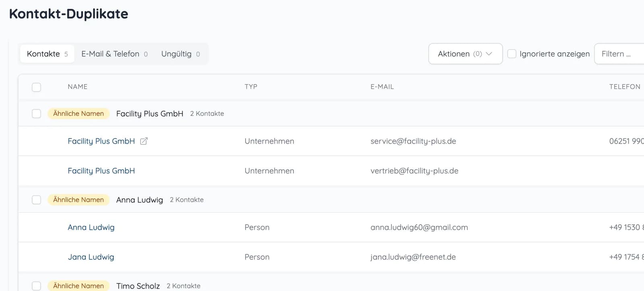Click the Facility Plus GmbH group heading name
Viewport: 644px width, 291px height.
150,114
